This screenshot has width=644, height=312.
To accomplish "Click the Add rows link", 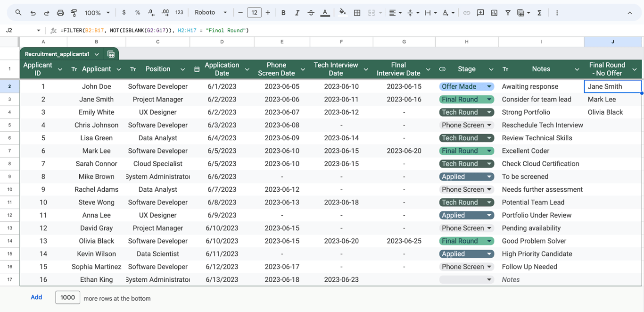I will coord(36,297).
